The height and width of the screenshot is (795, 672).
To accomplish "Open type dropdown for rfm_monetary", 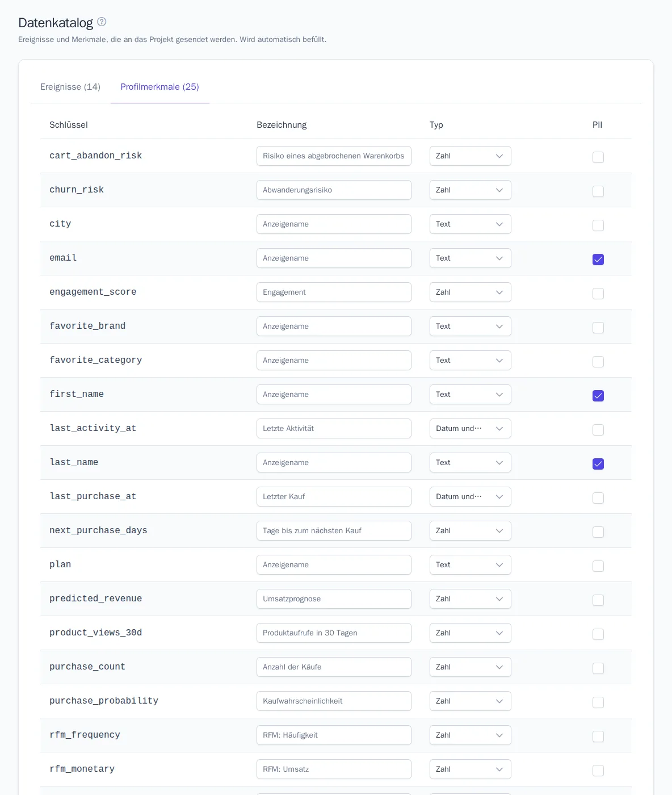I will pyautogui.click(x=471, y=769).
